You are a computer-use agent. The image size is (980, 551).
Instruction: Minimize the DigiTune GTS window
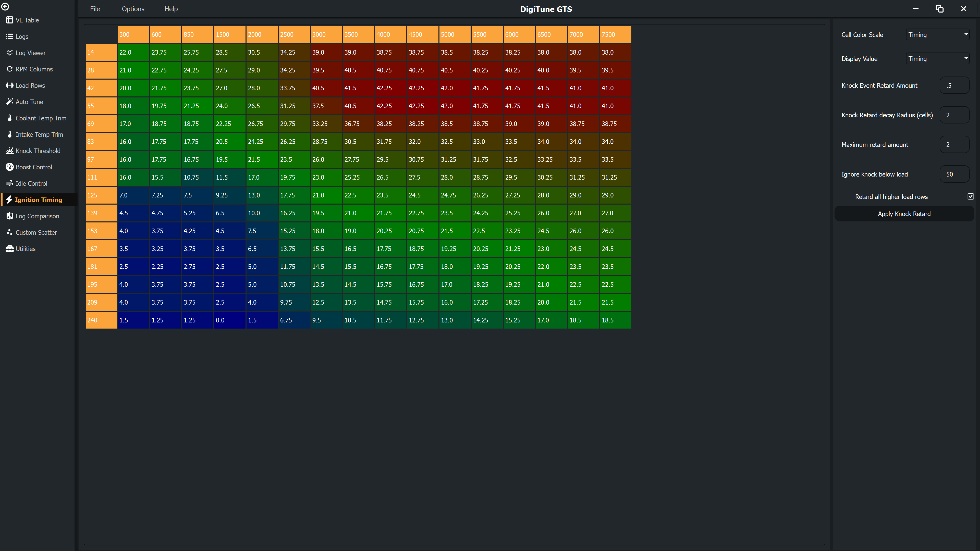[x=916, y=8]
